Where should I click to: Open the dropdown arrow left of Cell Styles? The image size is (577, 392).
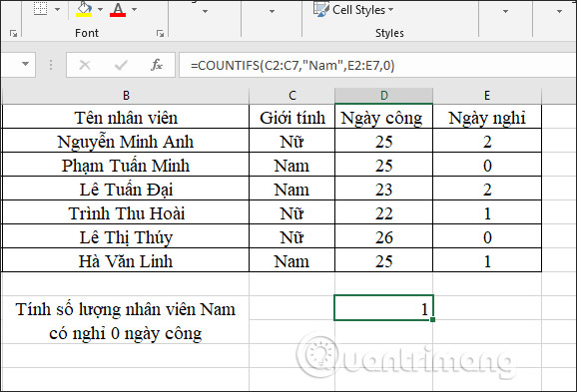point(272,11)
